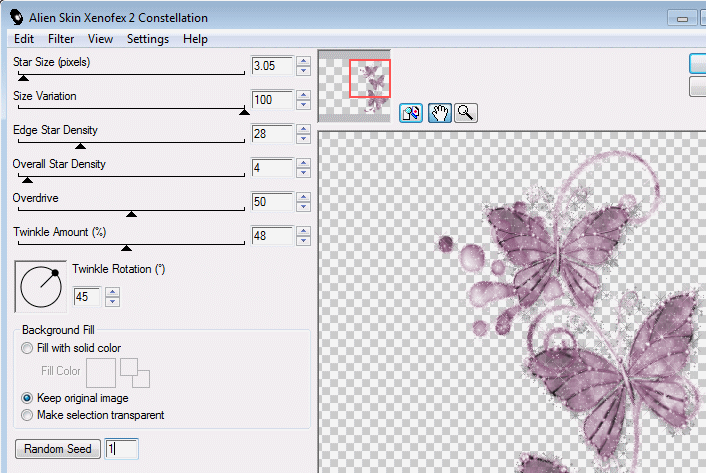Image resolution: width=706 pixels, height=473 pixels.
Task: Click the Star Size value field
Action: [272, 66]
